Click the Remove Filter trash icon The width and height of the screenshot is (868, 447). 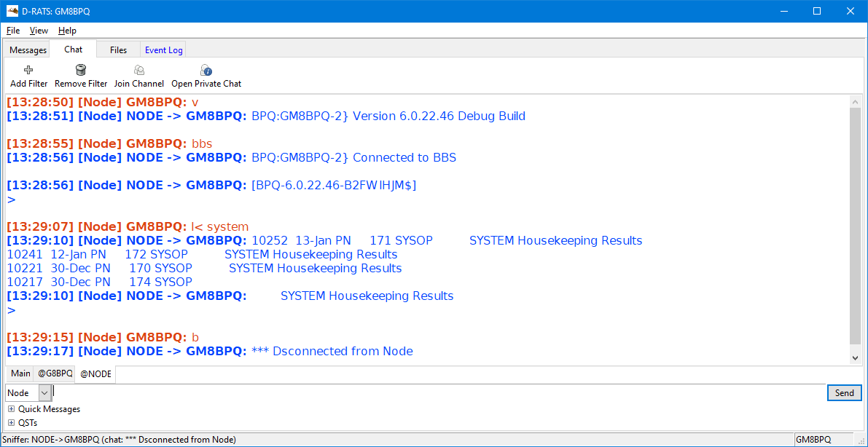tap(81, 71)
